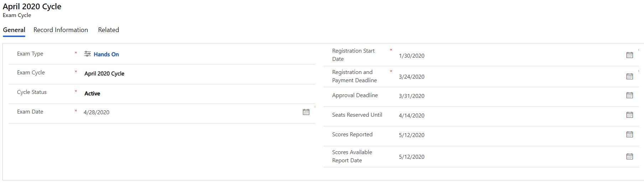Click the Scores Reported date field
This screenshot has height=184, width=644.
pos(411,135)
